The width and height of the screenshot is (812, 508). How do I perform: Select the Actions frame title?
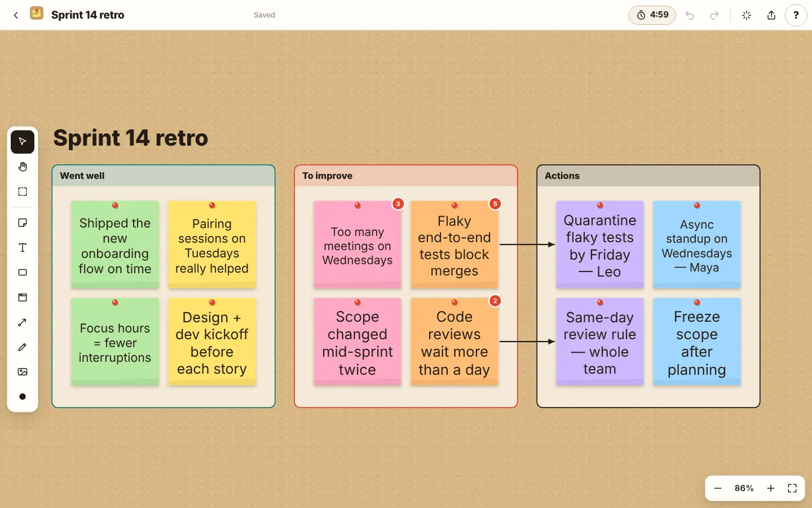[x=562, y=176]
